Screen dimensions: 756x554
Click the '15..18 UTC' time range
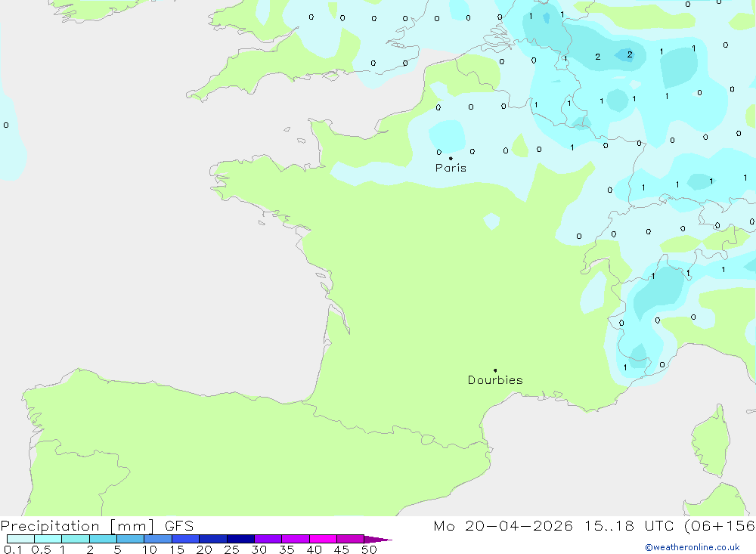tap(629, 525)
